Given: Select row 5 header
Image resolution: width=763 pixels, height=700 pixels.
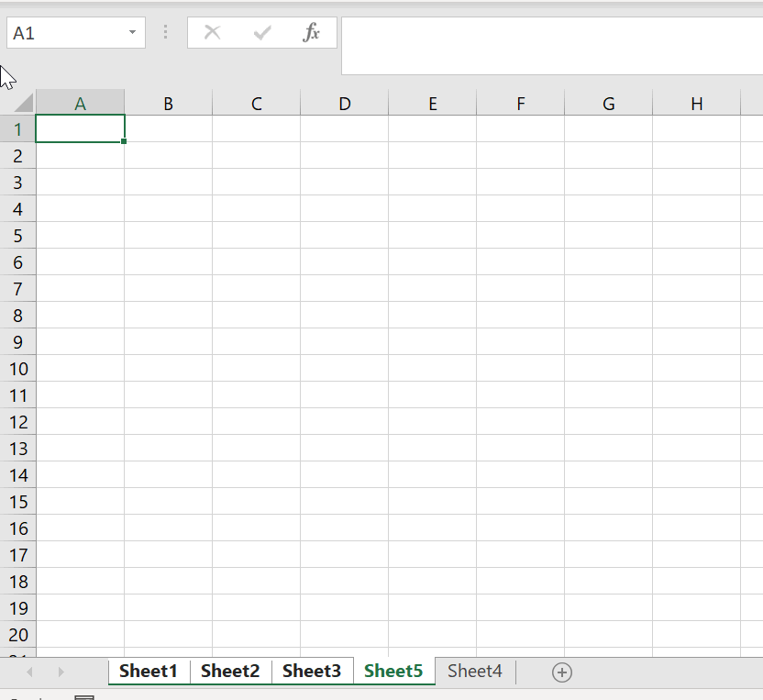Looking at the screenshot, I should tap(17, 236).
